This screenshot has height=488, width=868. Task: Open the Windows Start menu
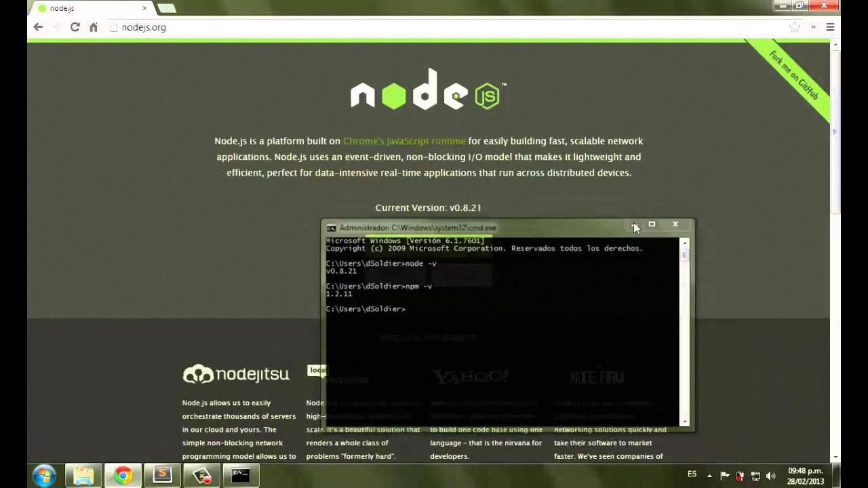click(x=44, y=475)
